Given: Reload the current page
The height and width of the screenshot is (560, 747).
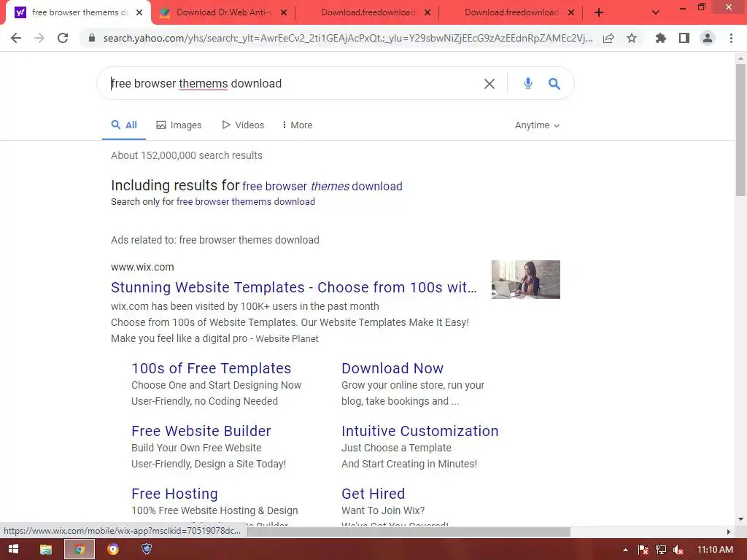Looking at the screenshot, I should point(63,38).
